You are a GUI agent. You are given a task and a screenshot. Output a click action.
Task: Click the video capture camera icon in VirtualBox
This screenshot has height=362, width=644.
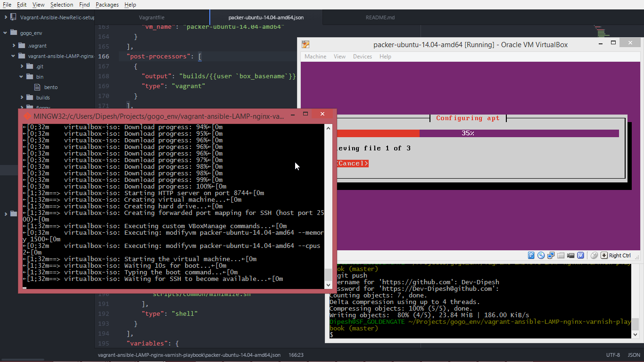571,255
